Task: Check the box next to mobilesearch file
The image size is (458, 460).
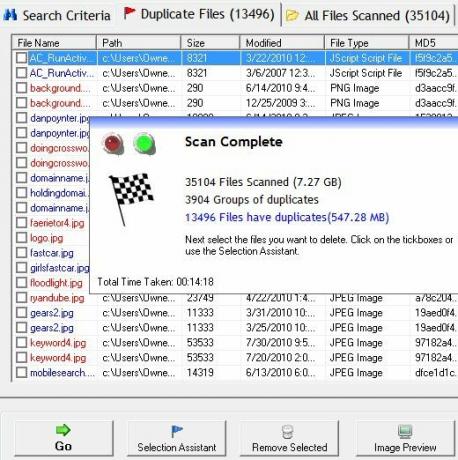Action: click(22, 372)
